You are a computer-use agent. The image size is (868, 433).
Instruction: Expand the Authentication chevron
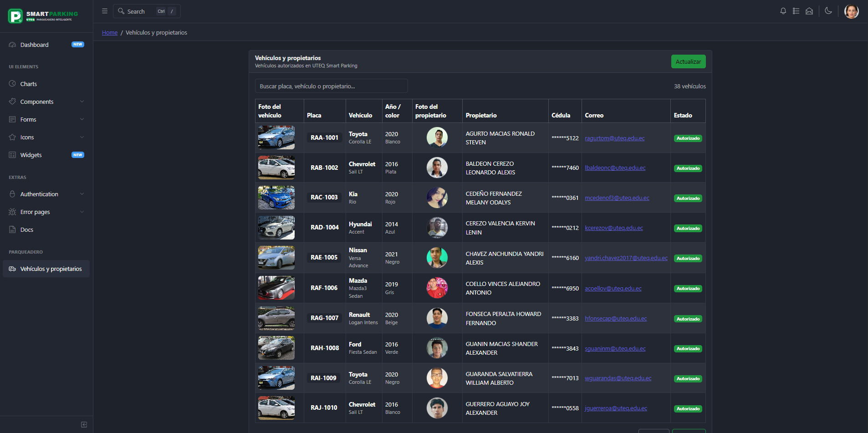coord(82,194)
